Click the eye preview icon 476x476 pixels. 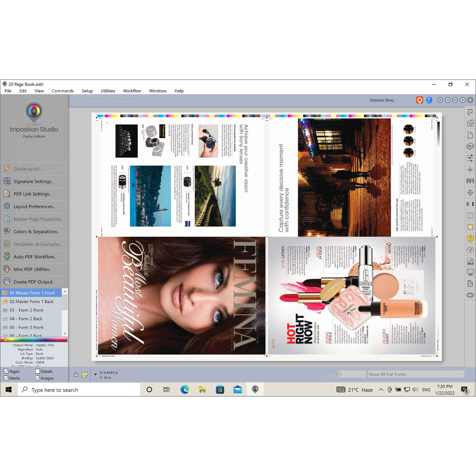click(x=470, y=295)
